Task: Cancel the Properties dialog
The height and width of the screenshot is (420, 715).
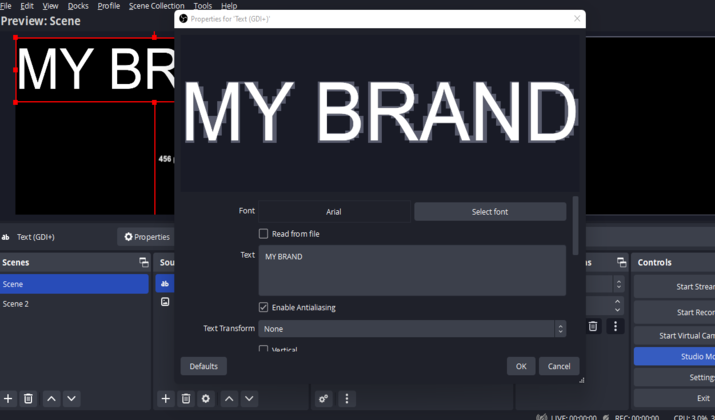Action: click(x=559, y=366)
